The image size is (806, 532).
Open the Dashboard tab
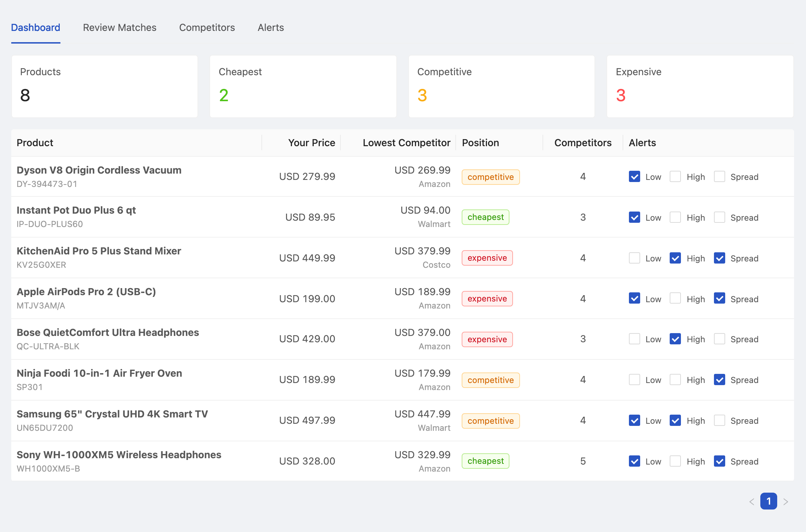point(35,27)
